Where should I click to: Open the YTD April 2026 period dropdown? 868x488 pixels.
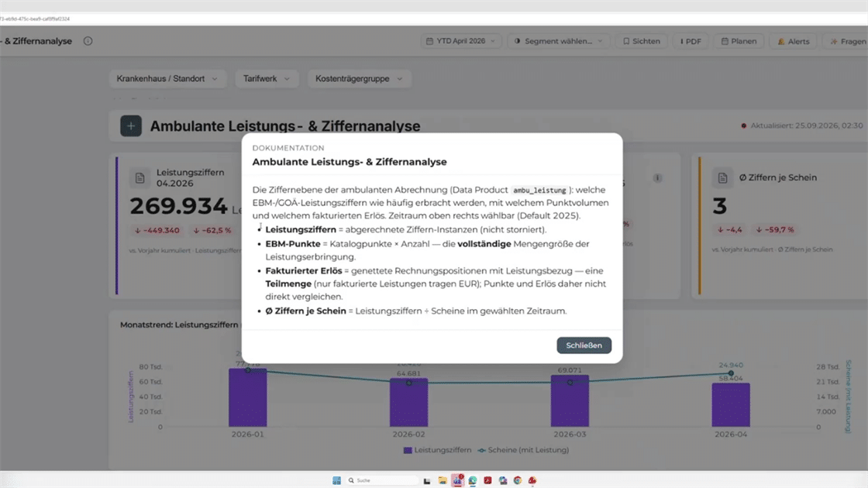(461, 41)
